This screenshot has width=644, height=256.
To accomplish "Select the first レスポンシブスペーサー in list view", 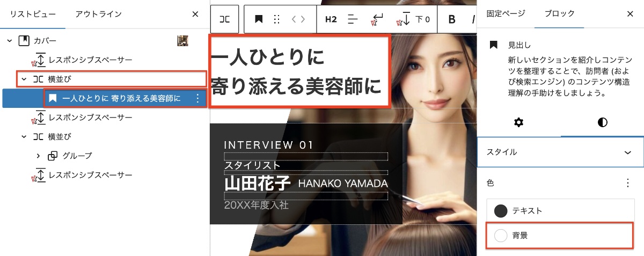I will click(x=90, y=60).
